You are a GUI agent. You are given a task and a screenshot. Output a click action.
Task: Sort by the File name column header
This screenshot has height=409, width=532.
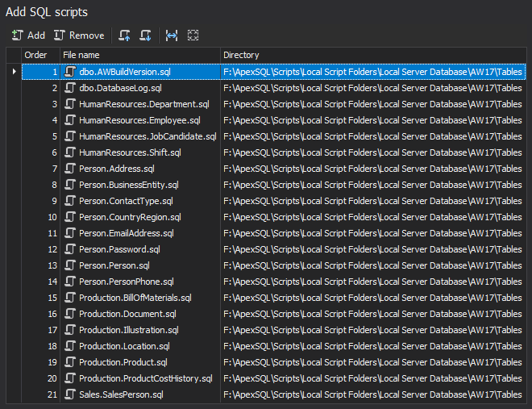(x=139, y=55)
